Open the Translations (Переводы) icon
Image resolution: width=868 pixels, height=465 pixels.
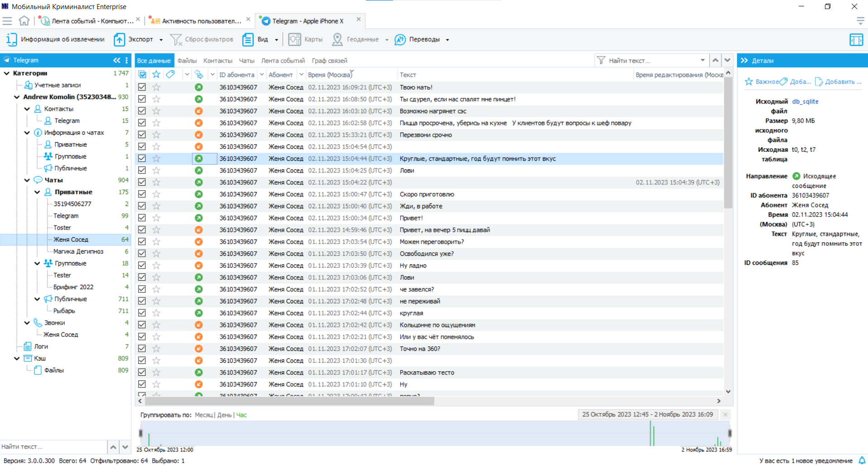coord(400,39)
